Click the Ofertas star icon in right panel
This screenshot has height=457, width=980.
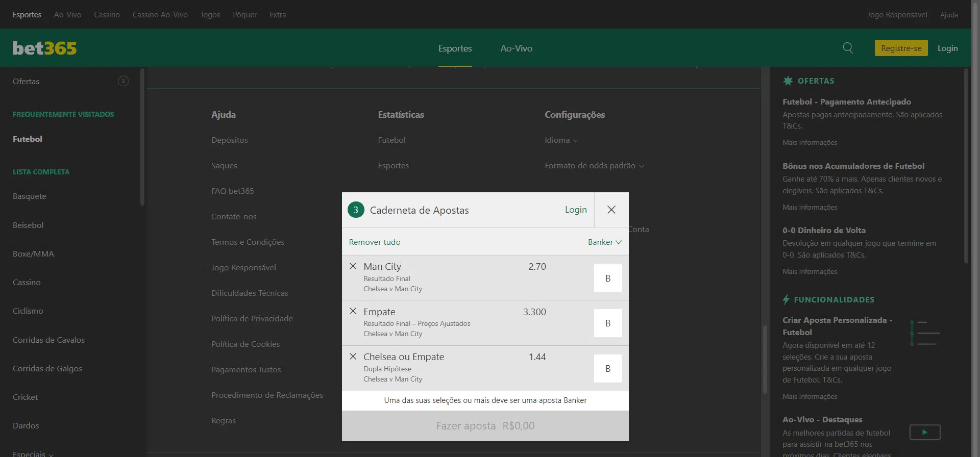[788, 81]
